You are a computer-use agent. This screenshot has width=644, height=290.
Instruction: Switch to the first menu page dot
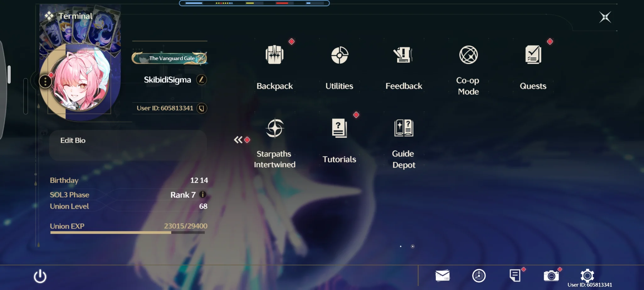click(401, 246)
